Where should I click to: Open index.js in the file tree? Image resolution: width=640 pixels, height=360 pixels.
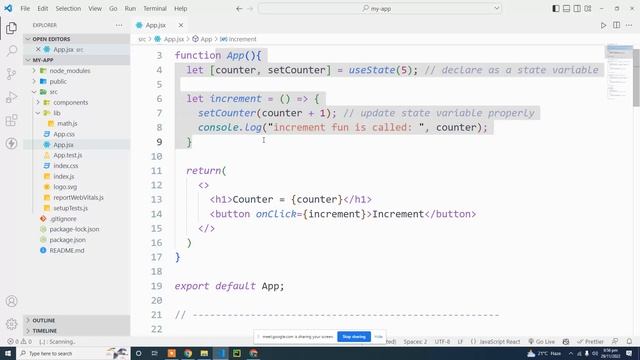[x=64, y=176]
